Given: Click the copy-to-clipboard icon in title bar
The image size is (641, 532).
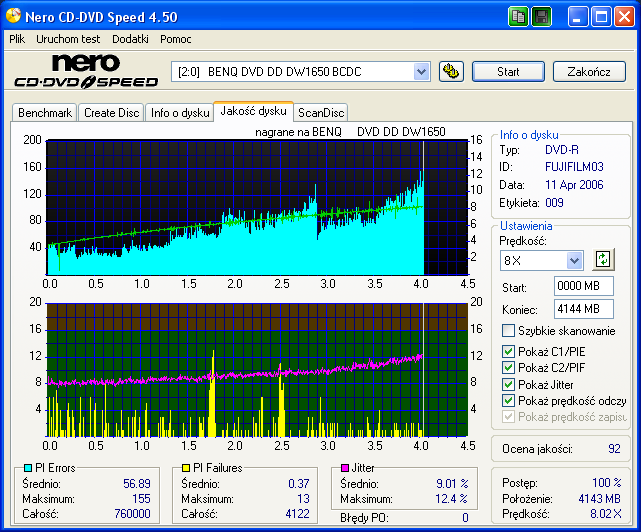Looking at the screenshot, I should click(x=518, y=17).
